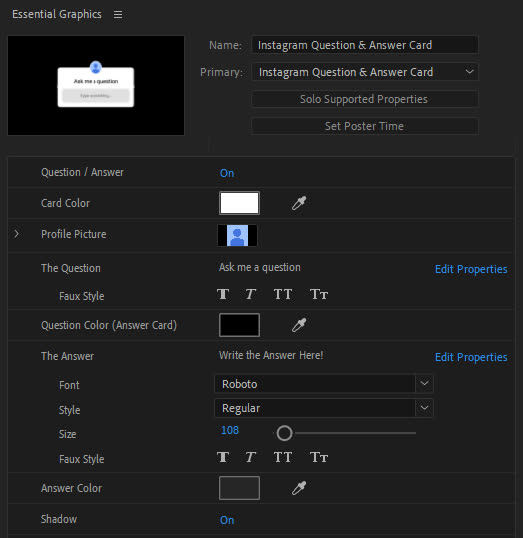This screenshot has height=538, width=523.
Task: Pick Card Color with the eyedropper
Action: (x=299, y=203)
